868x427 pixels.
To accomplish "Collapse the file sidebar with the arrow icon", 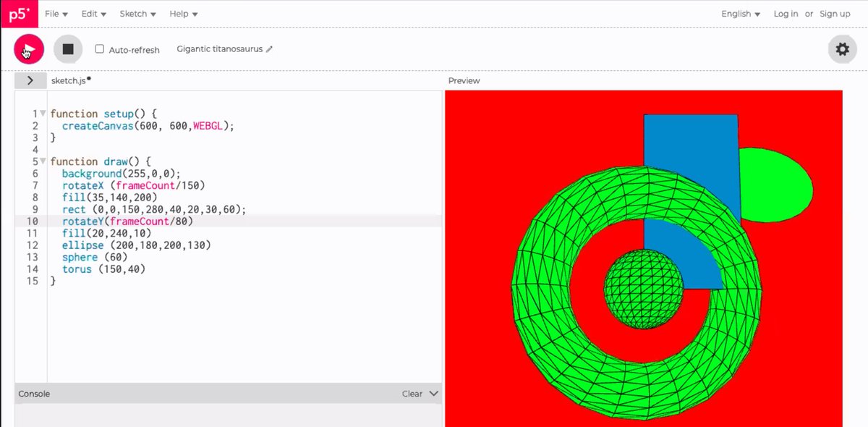I will click(30, 80).
